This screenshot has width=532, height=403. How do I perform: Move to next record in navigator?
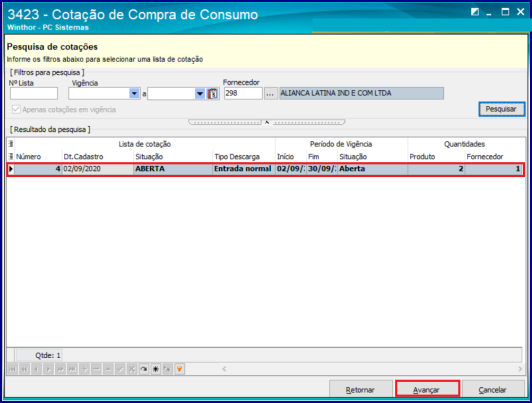(48, 369)
